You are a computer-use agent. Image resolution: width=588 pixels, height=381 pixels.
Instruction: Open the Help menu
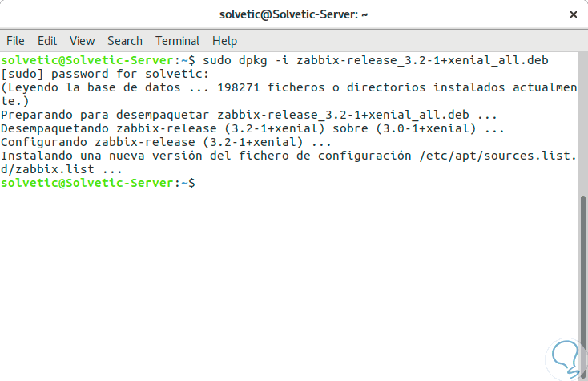click(x=224, y=40)
